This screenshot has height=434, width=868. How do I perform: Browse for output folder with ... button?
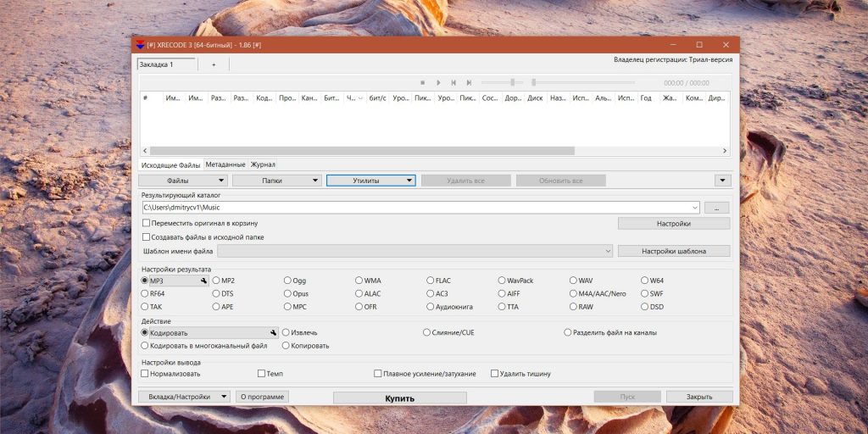[717, 209]
